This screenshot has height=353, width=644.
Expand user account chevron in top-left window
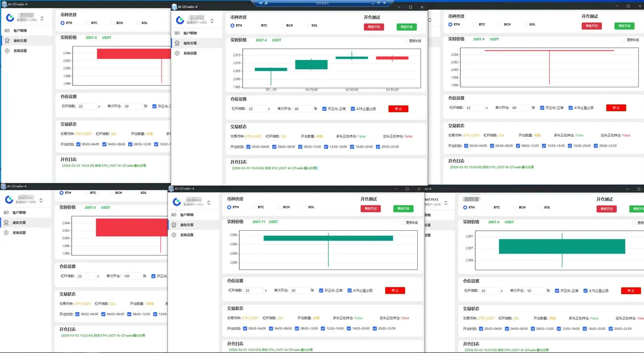42,18
